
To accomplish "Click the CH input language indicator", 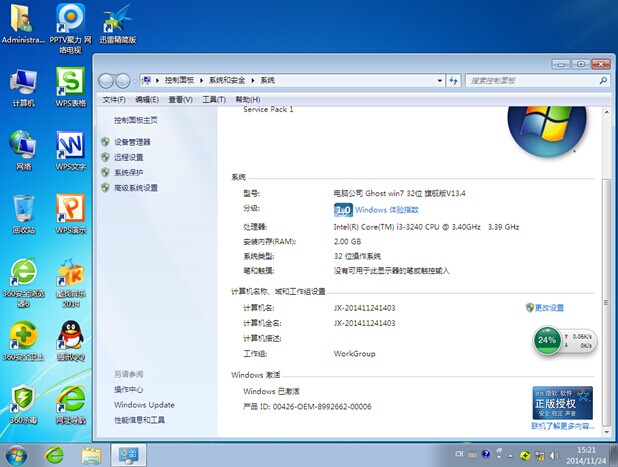I will (459, 454).
